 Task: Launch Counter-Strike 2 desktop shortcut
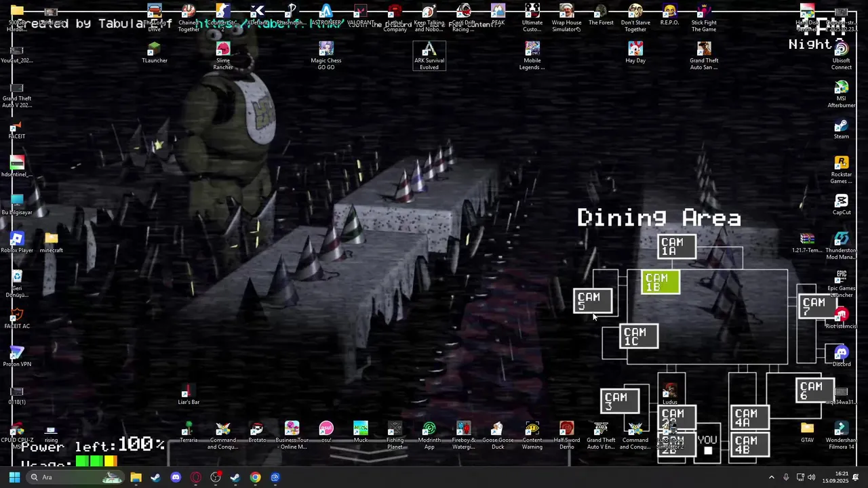(222, 18)
